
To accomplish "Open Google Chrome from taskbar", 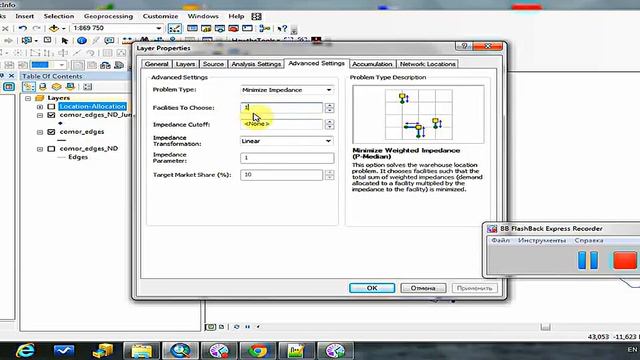I will [x=257, y=350].
